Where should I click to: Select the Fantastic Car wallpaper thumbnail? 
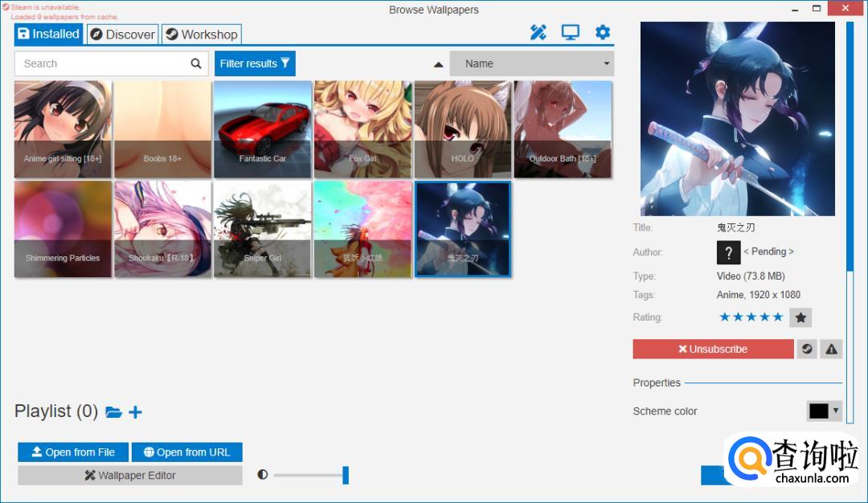[x=262, y=129]
